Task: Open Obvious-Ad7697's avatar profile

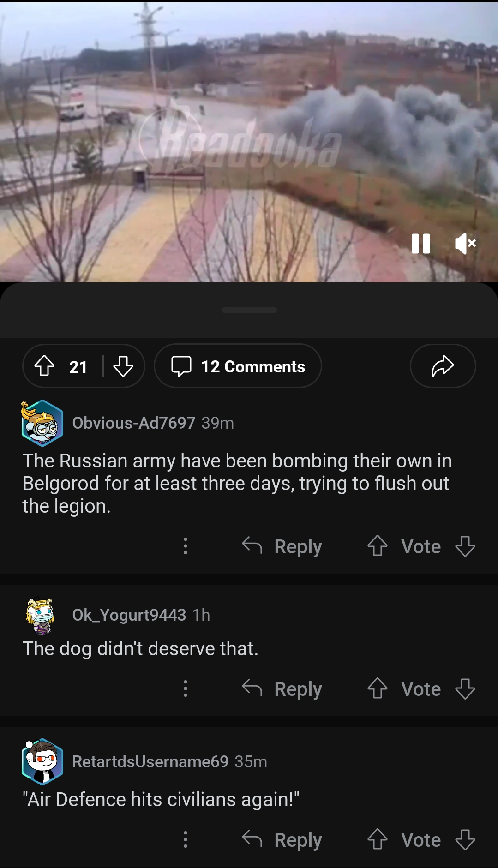Action: tap(42, 423)
